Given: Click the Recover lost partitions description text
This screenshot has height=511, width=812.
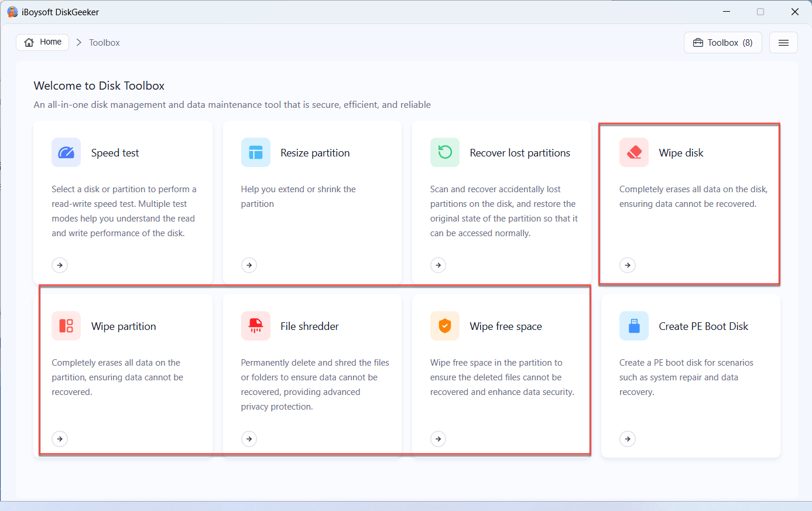Looking at the screenshot, I should coord(504,211).
